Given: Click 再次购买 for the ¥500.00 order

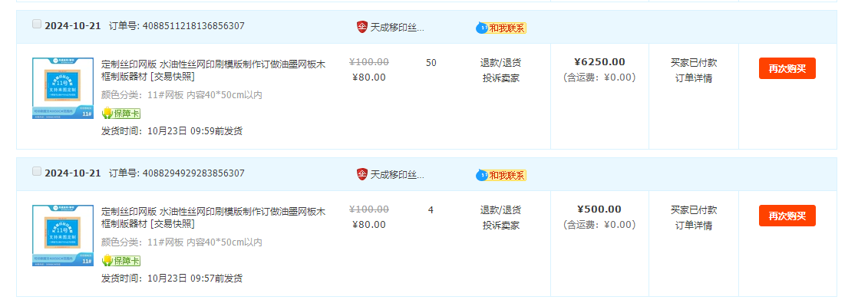Looking at the screenshot, I should [787, 216].
